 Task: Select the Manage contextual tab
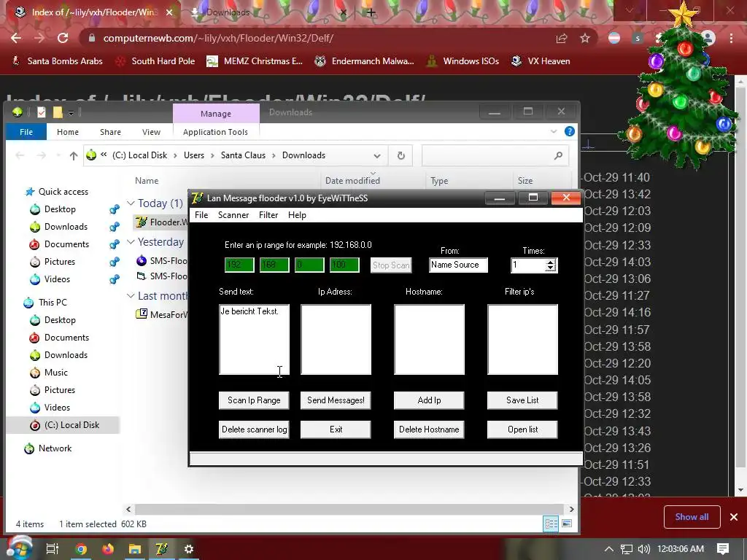click(216, 113)
